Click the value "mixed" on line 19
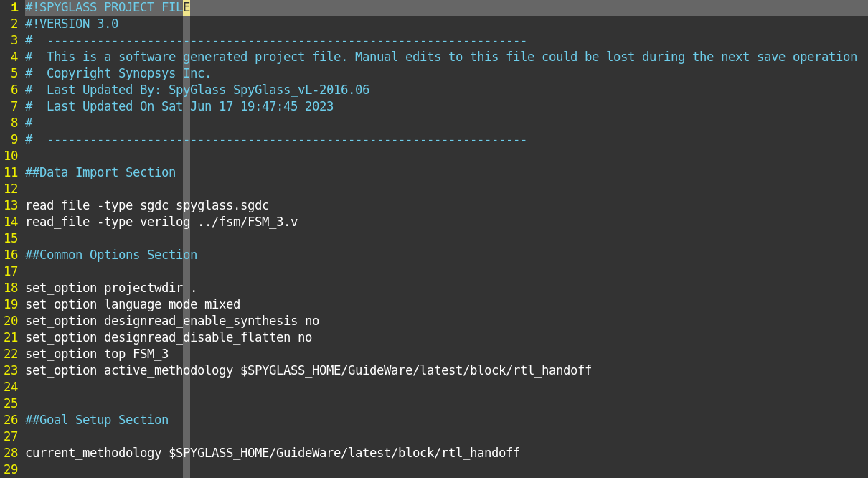868x478 pixels. [x=222, y=304]
